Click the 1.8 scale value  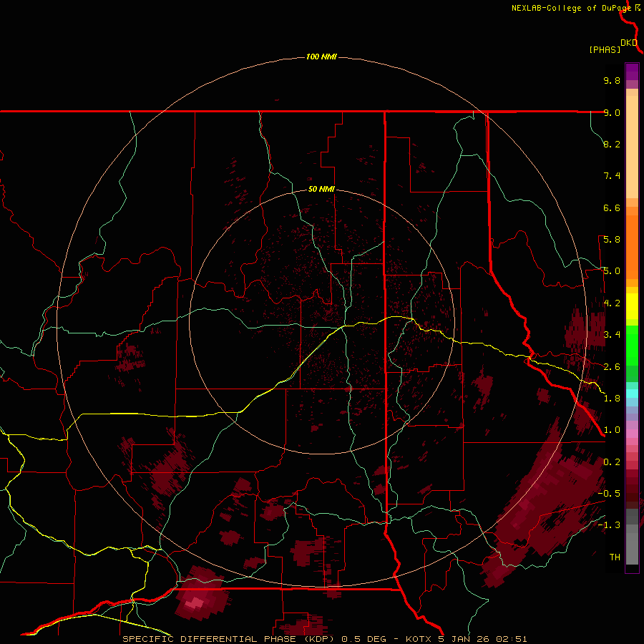[x=612, y=399]
